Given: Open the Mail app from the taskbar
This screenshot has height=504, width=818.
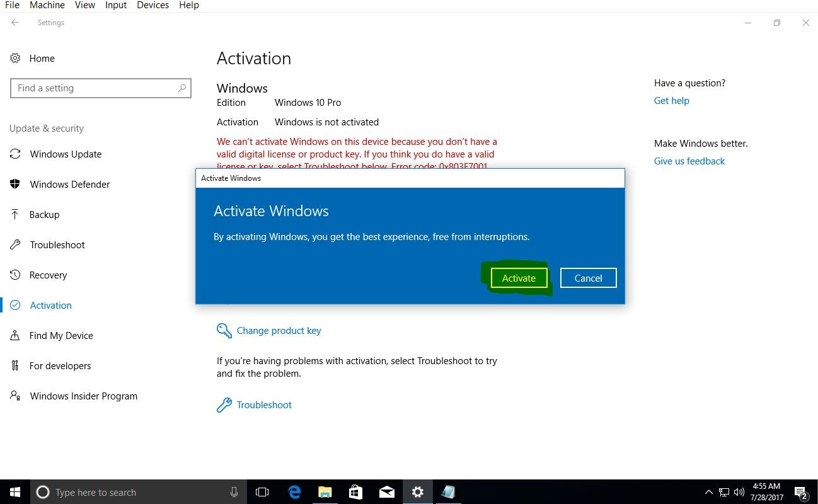Looking at the screenshot, I should click(386, 492).
